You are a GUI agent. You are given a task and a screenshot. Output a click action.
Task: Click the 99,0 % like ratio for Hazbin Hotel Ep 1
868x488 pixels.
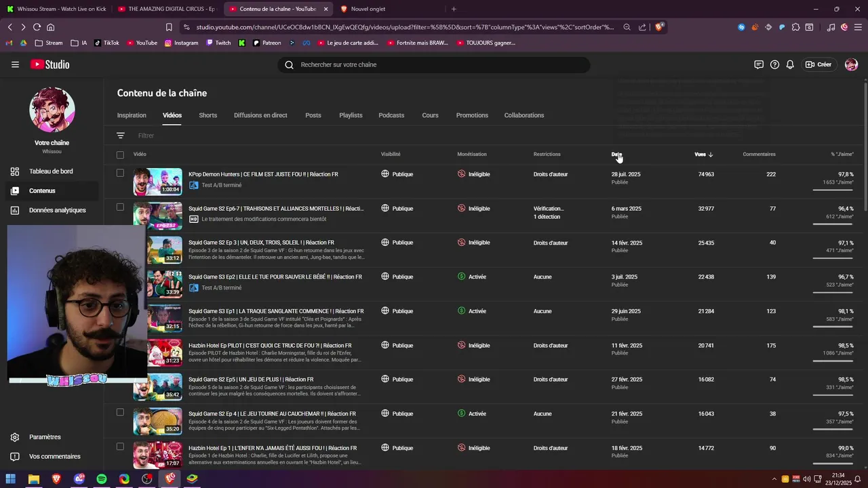point(846,448)
